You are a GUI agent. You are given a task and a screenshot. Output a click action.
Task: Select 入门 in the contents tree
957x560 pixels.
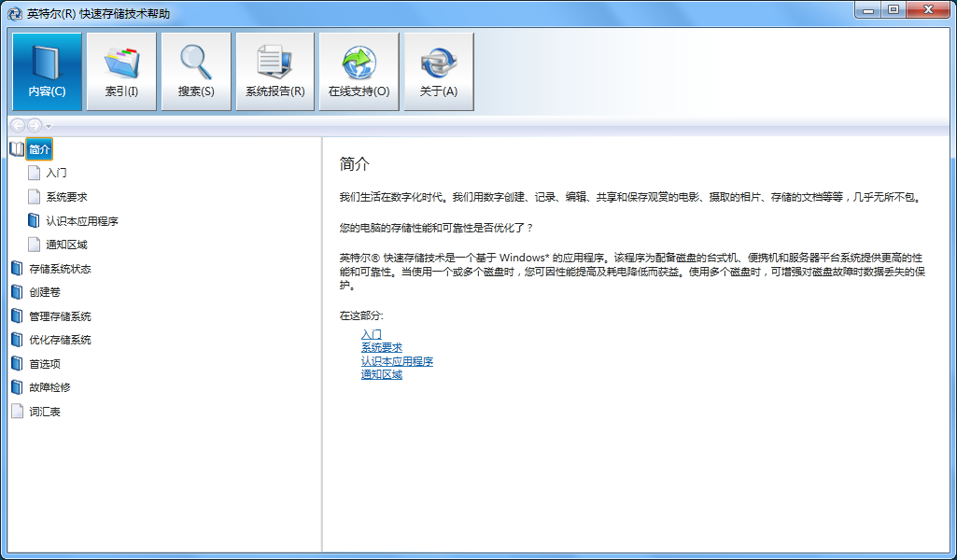tap(56, 174)
